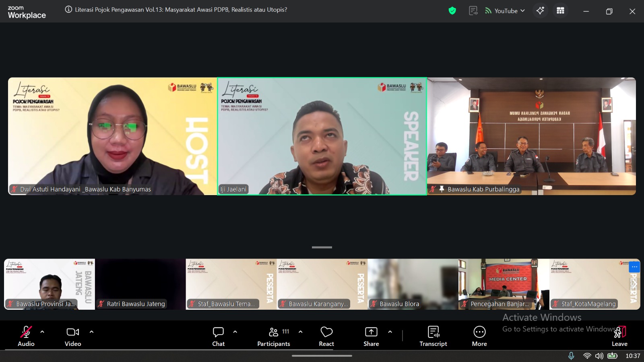The image size is (644, 362).
Task: Click the Zoom Workplace logo
Action: 27,12
